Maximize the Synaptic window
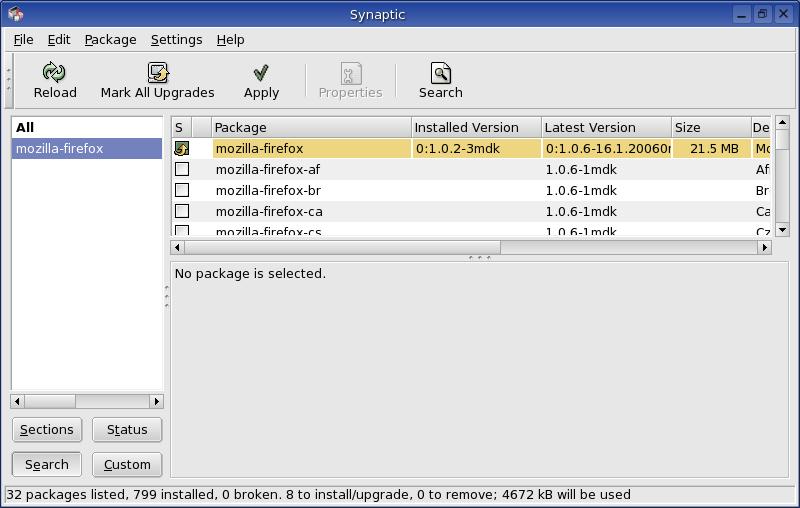 coord(762,14)
